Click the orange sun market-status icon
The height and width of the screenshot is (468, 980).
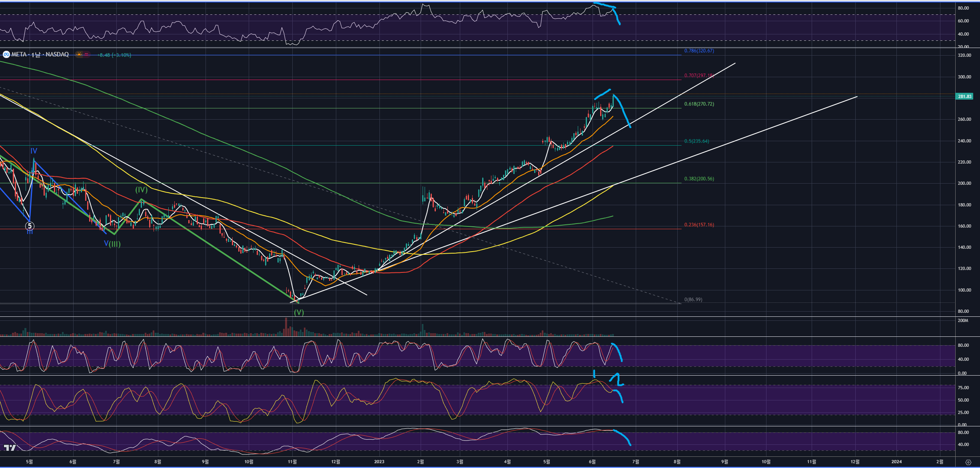(x=79, y=54)
